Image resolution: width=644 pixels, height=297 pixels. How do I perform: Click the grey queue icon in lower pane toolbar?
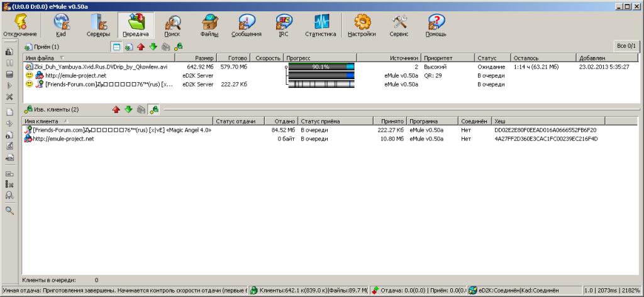click(x=142, y=109)
